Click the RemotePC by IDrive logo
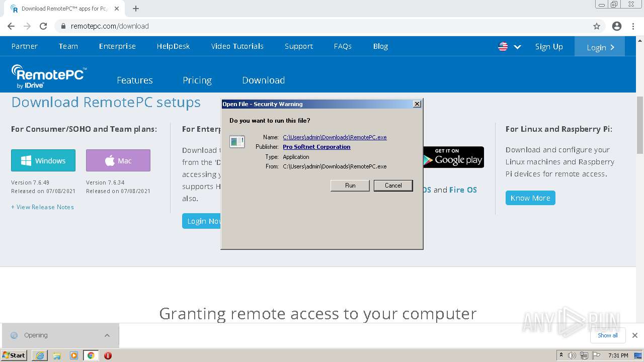 (x=49, y=76)
